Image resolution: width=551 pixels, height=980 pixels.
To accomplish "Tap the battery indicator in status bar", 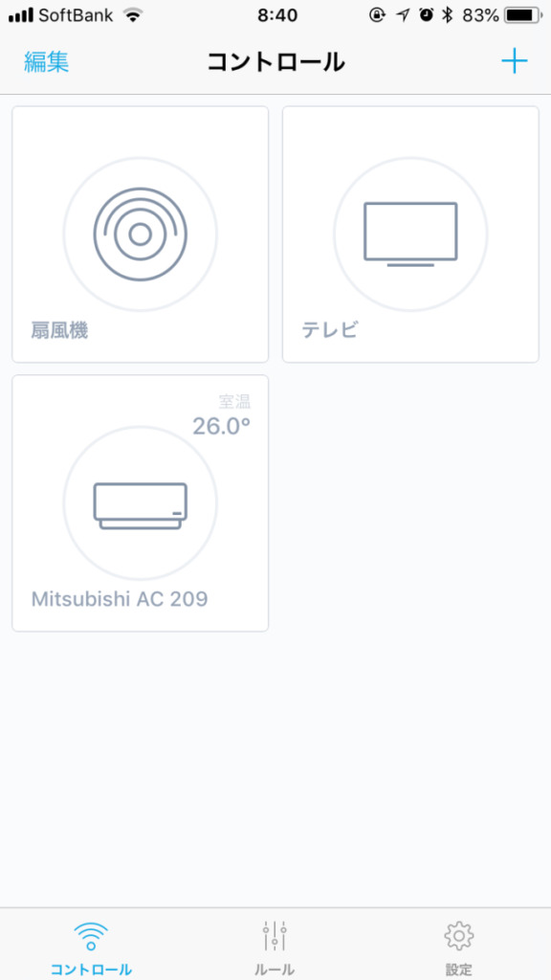I will [523, 15].
